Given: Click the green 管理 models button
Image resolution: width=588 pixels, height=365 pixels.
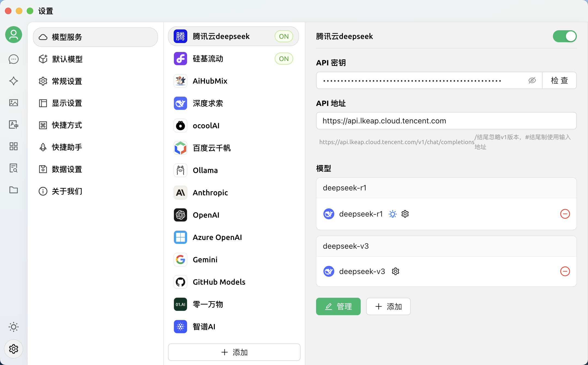Looking at the screenshot, I should click(338, 306).
